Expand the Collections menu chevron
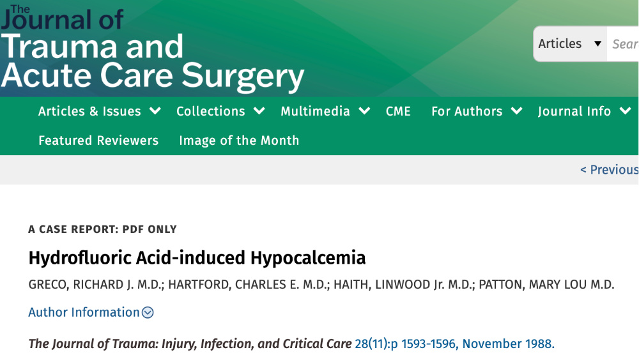 259,111
